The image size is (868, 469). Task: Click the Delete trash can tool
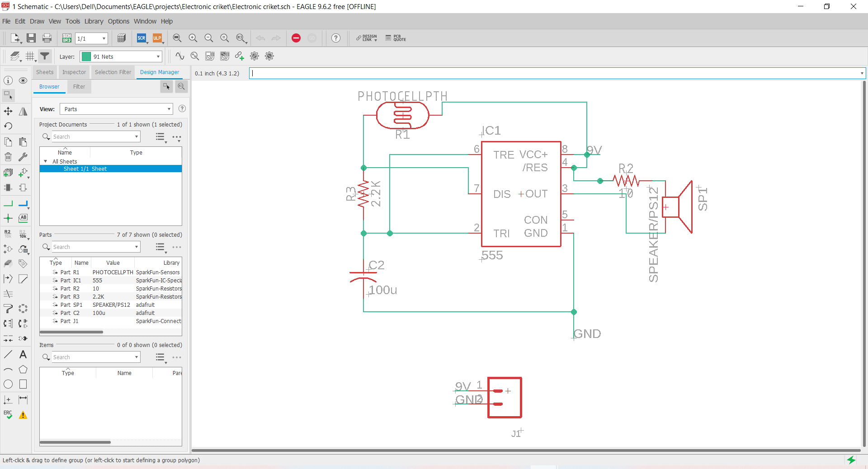click(x=8, y=157)
